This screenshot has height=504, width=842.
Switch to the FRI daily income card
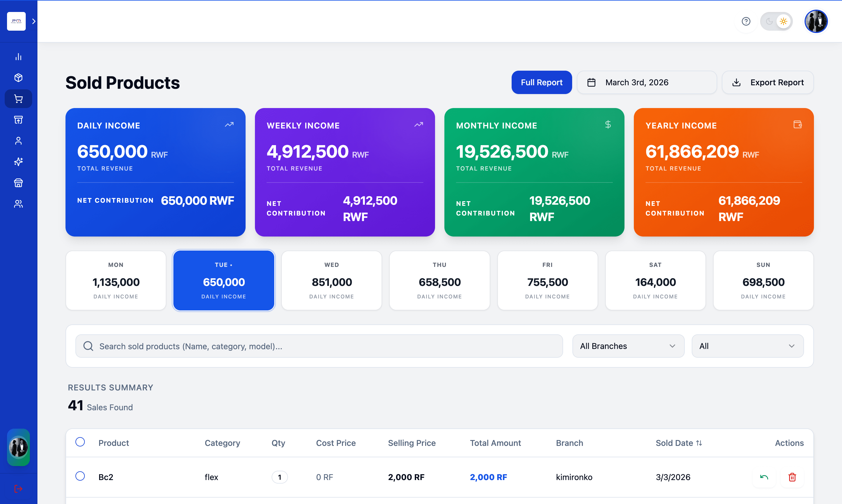[547, 280]
